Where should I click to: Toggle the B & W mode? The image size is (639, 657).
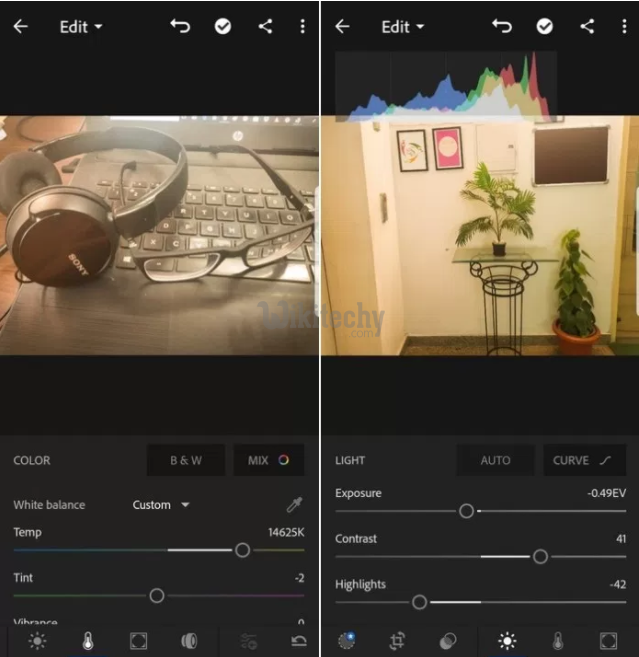(x=186, y=460)
